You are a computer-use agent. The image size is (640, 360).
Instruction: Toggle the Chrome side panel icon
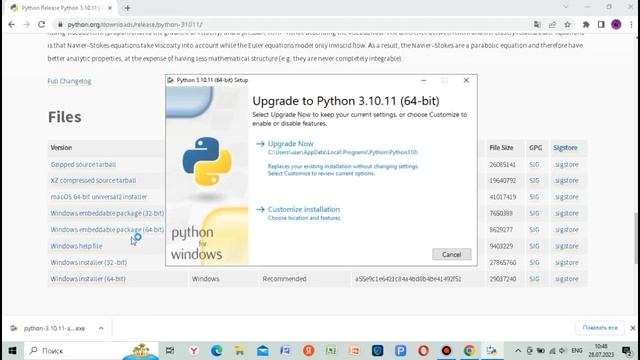(x=601, y=24)
